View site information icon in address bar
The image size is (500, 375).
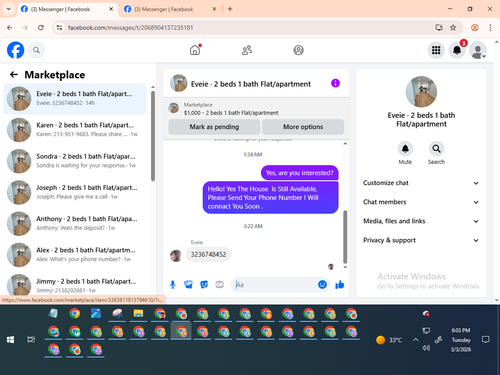tap(60, 28)
